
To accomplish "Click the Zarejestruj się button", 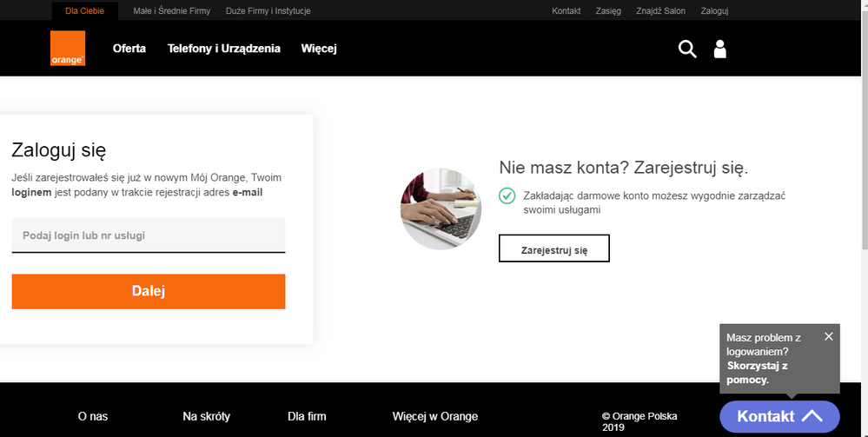I will point(554,248).
